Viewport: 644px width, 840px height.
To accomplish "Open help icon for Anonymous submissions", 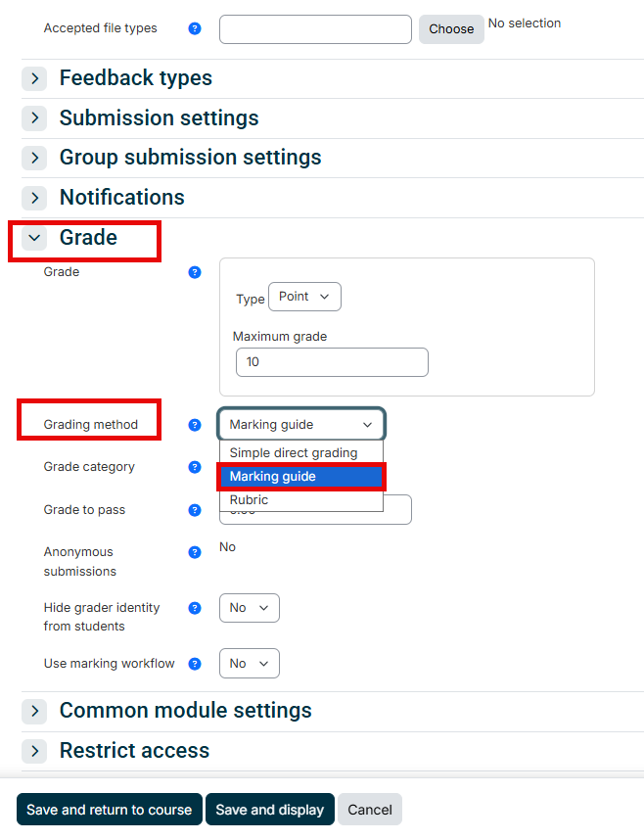I will (195, 552).
